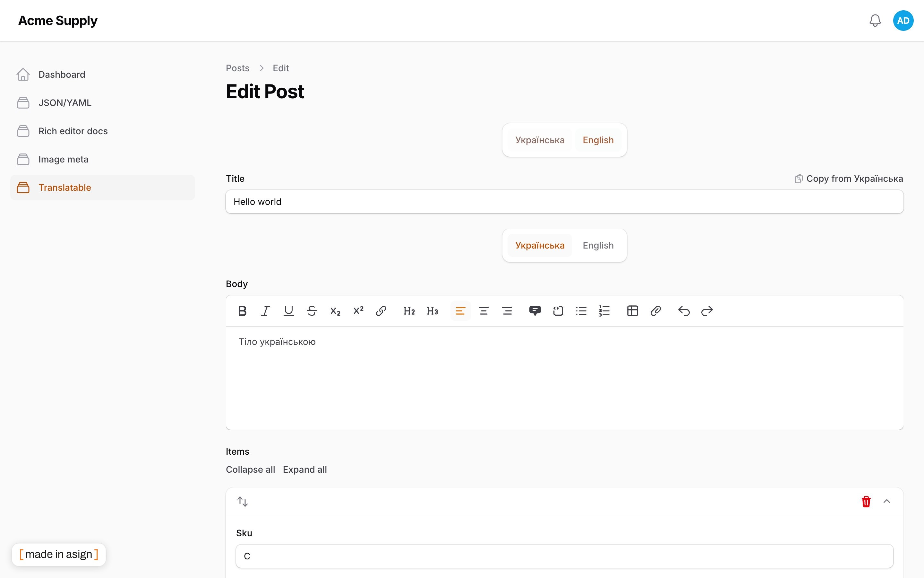Open the AD user avatar menu
Screen dimensions: 924x578
pos(903,21)
